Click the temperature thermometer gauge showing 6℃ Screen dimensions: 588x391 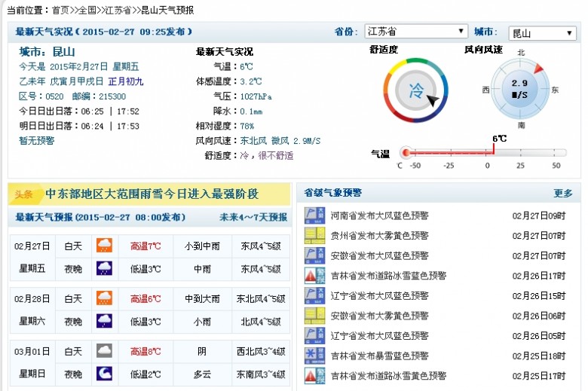tap(482, 153)
